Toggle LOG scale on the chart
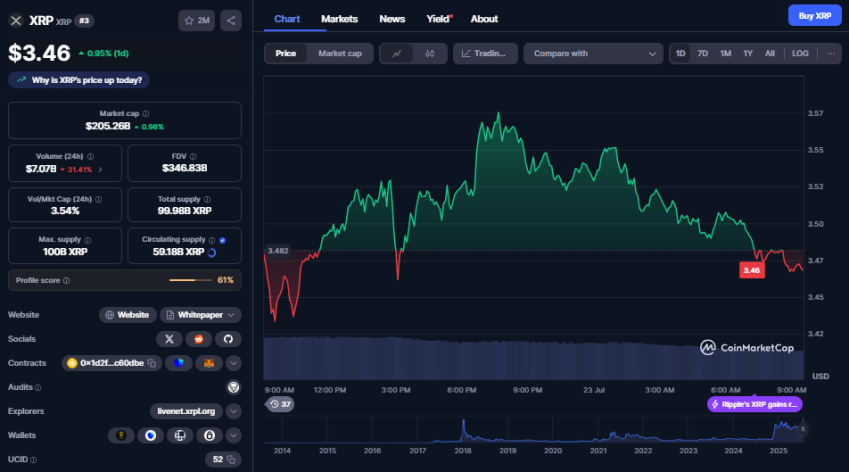 click(800, 53)
